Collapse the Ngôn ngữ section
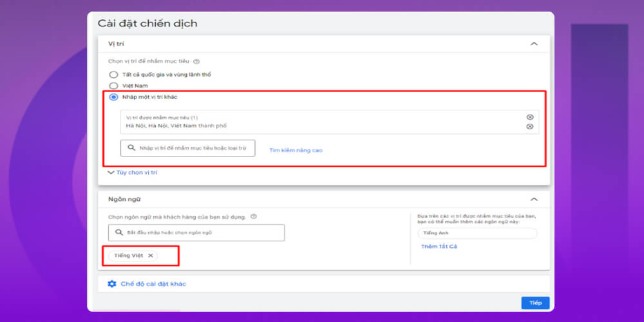The height and width of the screenshot is (322, 644). (533, 200)
